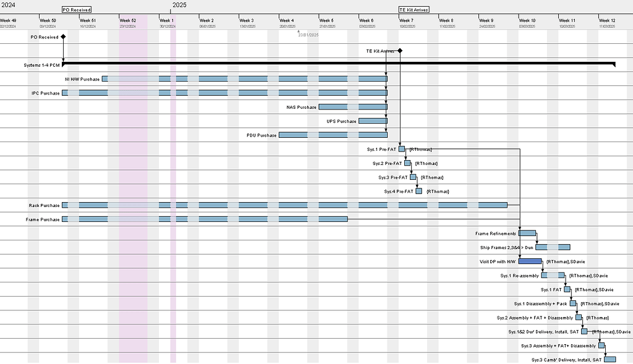Image resolution: width=633 pixels, height=364 pixels.
Task: Click the 2025 year header label
Action: pyautogui.click(x=180, y=5)
